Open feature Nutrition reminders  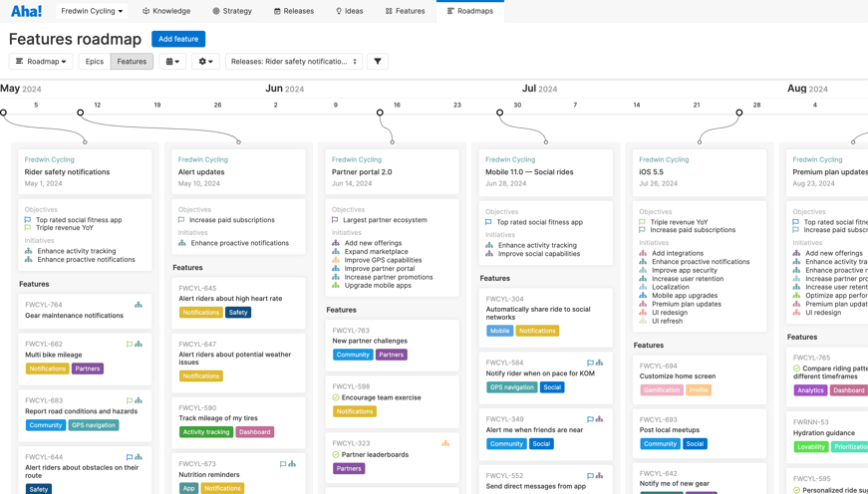point(209,475)
